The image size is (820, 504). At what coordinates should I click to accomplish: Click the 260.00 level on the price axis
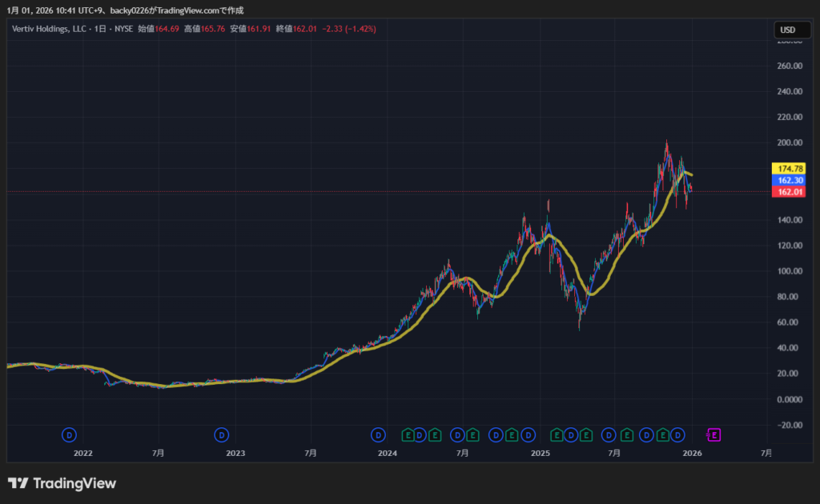(789, 66)
